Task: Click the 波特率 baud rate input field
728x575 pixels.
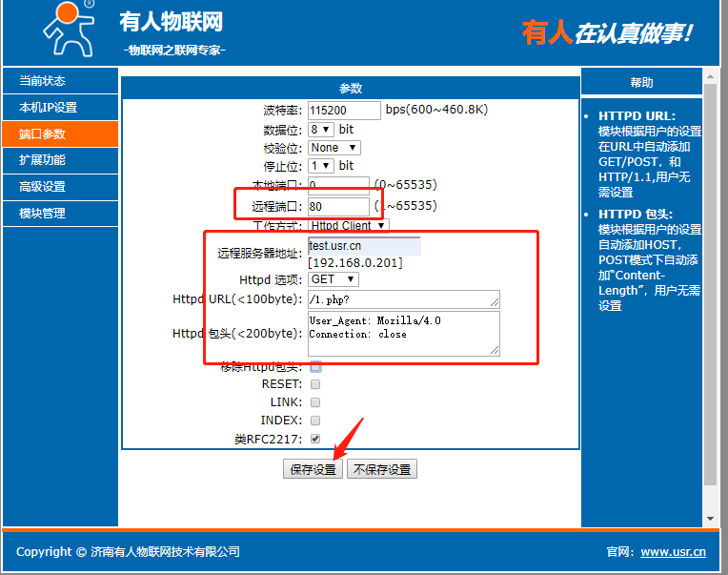Action: 344,111
